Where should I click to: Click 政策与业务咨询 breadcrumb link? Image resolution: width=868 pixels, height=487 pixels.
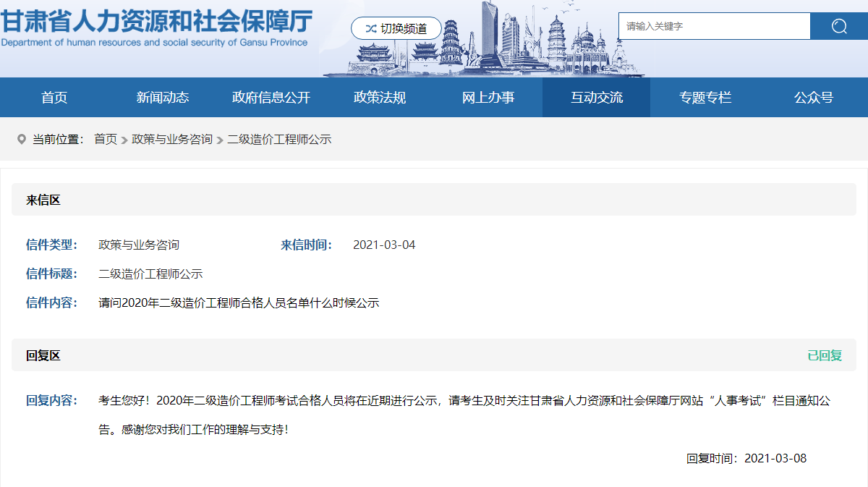172,139
